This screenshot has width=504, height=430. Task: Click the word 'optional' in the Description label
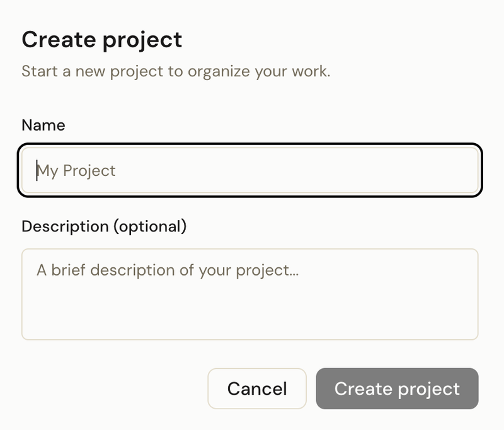point(149,226)
